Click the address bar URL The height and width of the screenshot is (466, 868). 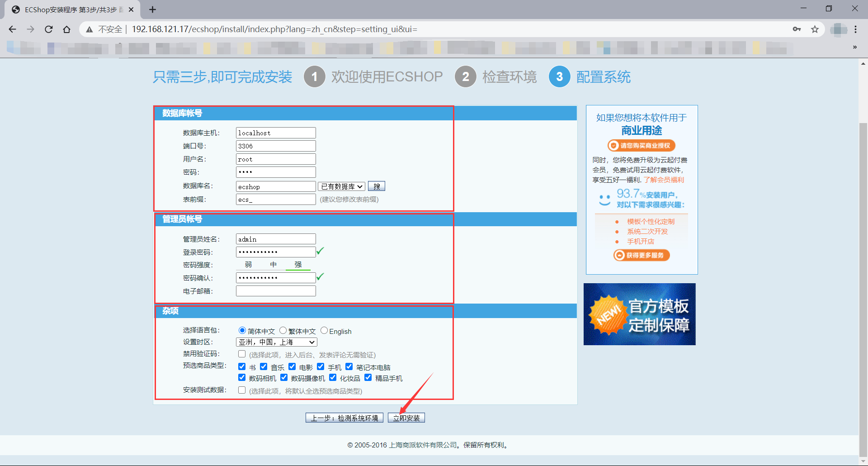coord(274,29)
